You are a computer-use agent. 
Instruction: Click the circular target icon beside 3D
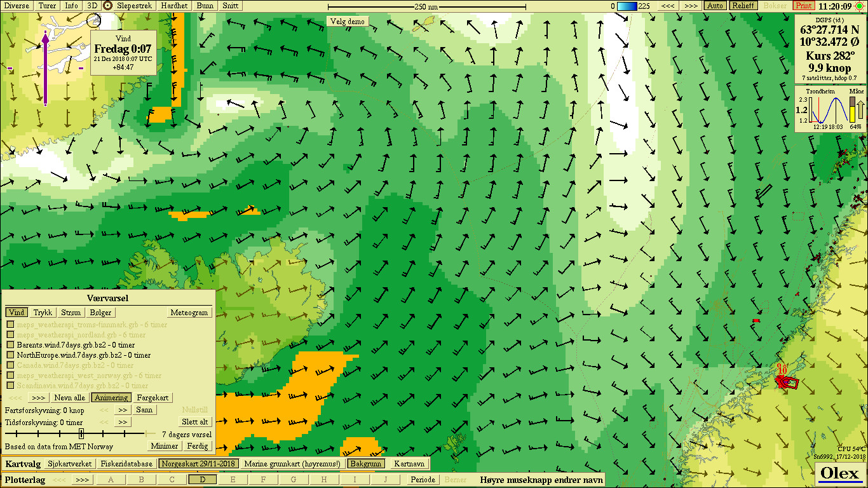coord(107,5)
